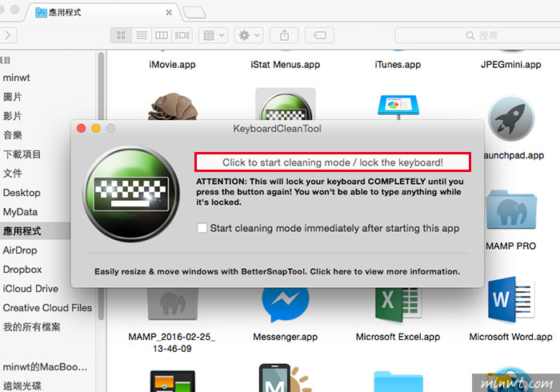The height and width of the screenshot is (392, 560).
Task: Open 文件 in the Finder sidebar
Action: 13,174
